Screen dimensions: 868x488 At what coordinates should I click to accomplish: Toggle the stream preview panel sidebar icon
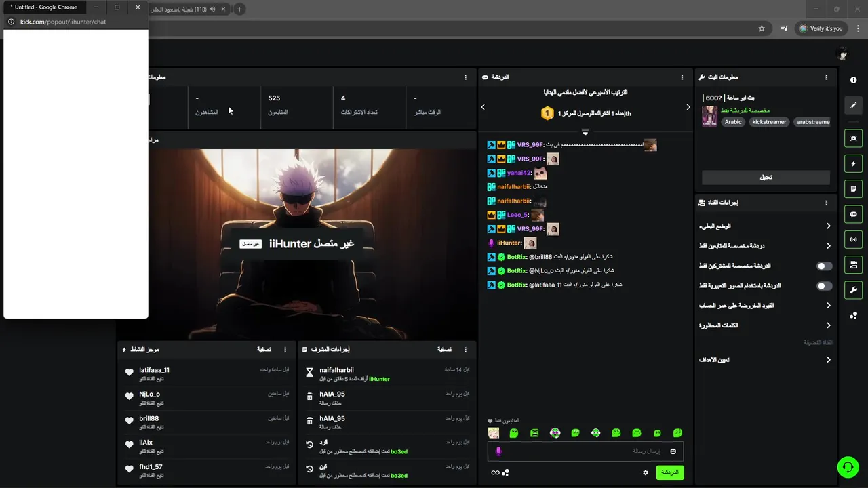coord(853,138)
